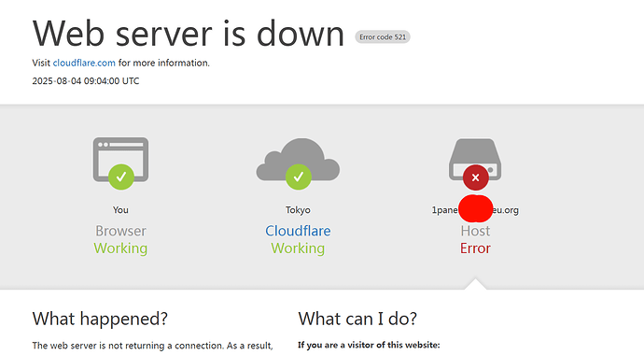This screenshot has height=355, width=644.
Task: Click the You label under browser
Action: coord(120,210)
